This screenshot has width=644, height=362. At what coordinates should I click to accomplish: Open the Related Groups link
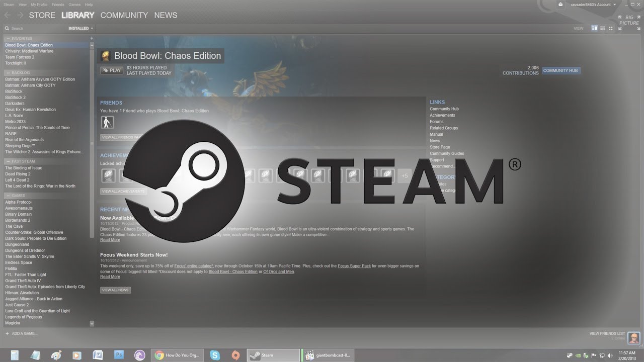click(x=444, y=128)
